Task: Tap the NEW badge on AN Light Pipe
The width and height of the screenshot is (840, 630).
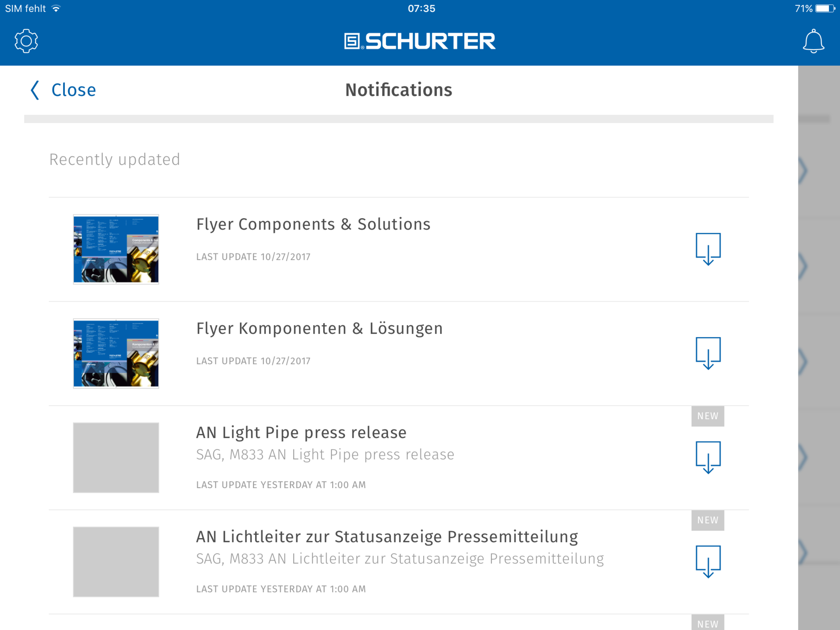Action: (708, 416)
